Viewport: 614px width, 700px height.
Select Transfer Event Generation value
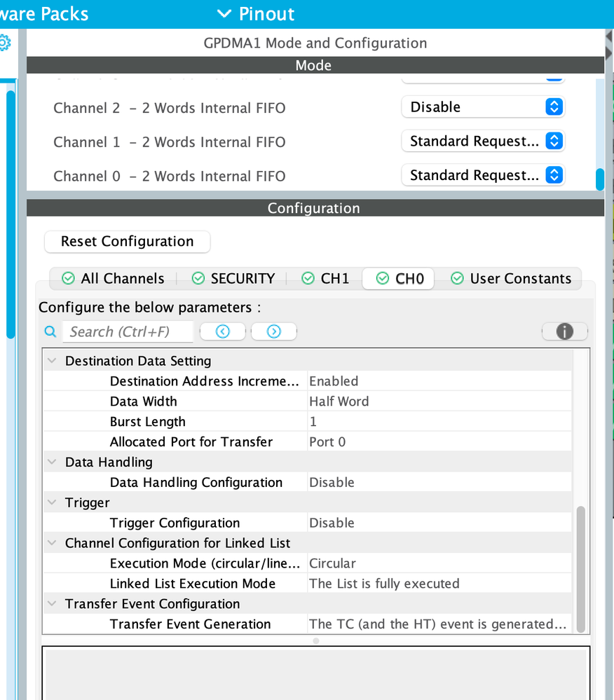(x=439, y=624)
